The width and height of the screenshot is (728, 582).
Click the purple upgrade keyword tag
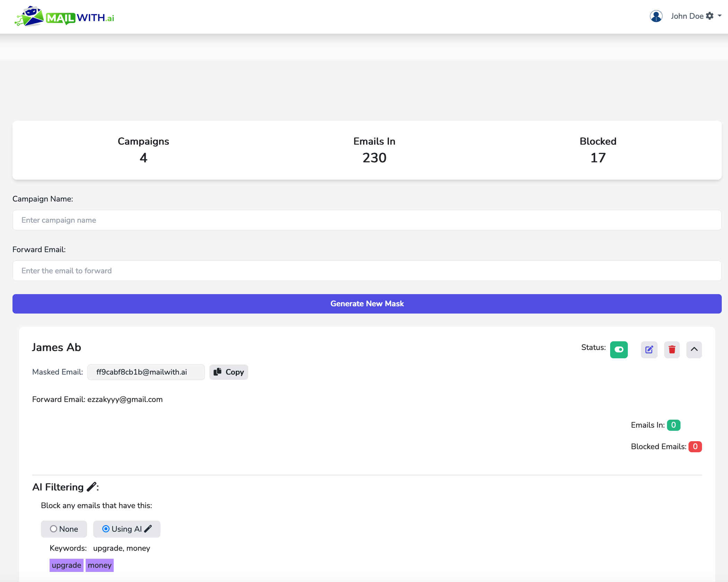tap(66, 565)
